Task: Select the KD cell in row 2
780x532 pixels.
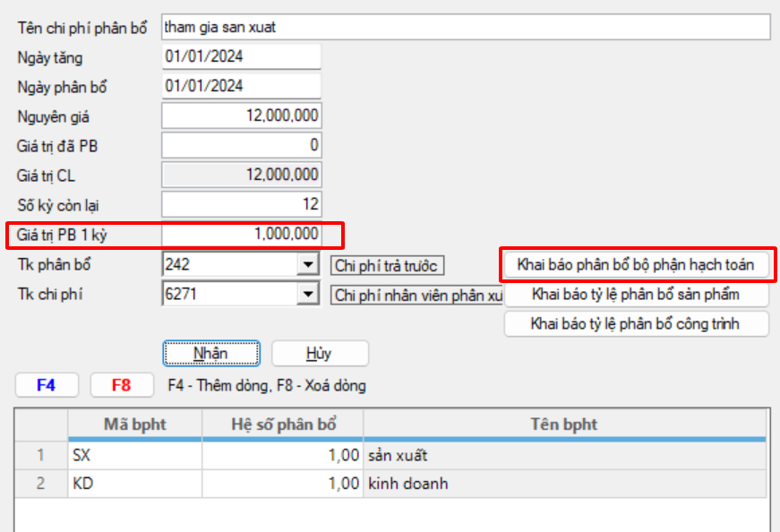Action: [x=134, y=485]
